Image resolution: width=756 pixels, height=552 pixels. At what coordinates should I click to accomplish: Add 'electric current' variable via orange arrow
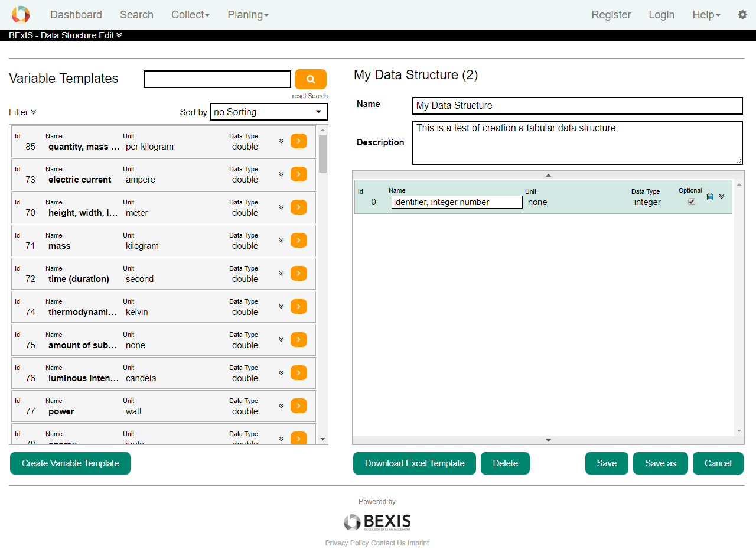click(299, 174)
